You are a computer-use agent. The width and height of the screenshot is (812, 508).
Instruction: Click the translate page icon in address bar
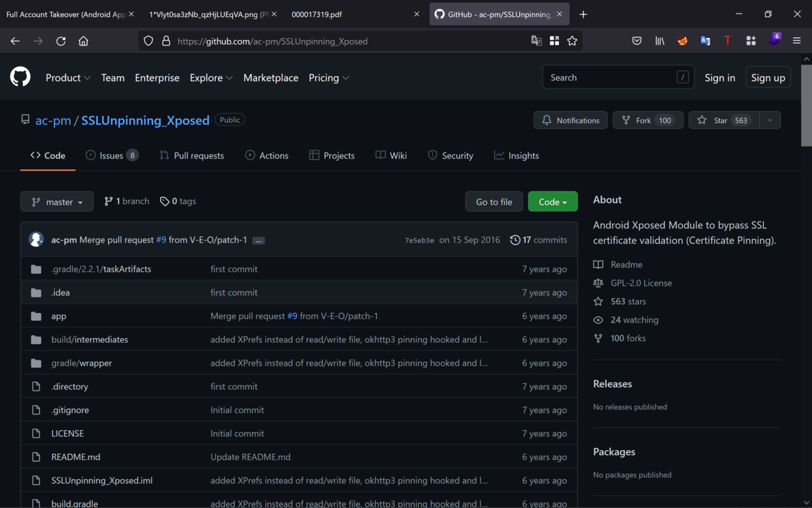point(537,41)
